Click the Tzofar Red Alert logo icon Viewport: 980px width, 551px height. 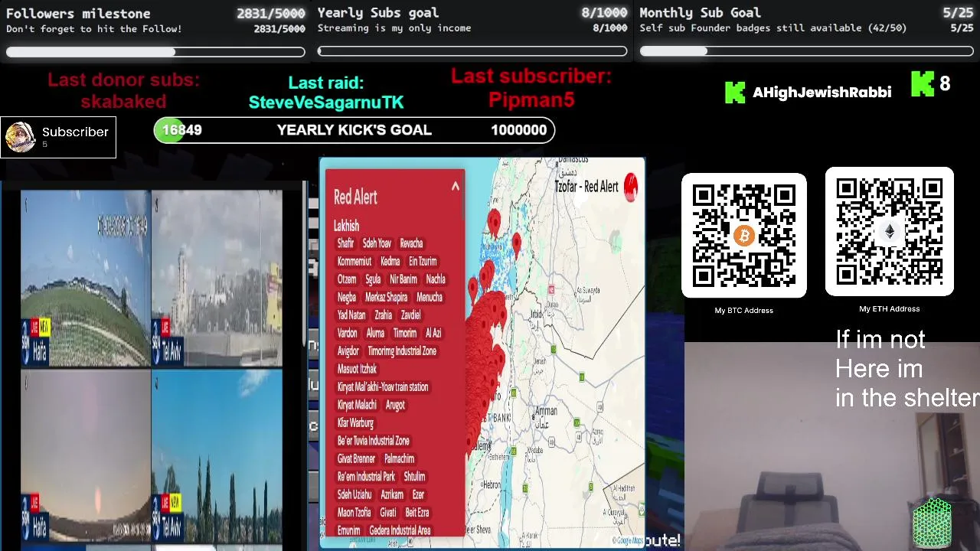(631, 187)
